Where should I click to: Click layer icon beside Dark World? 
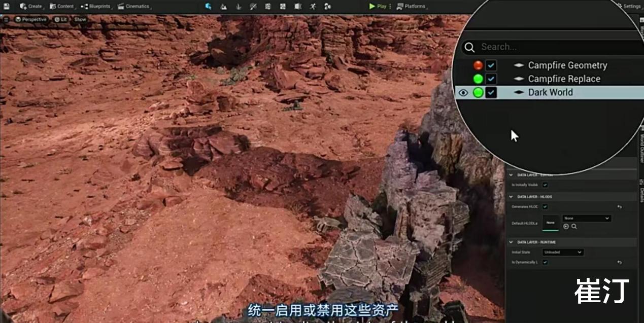(518, 92)
